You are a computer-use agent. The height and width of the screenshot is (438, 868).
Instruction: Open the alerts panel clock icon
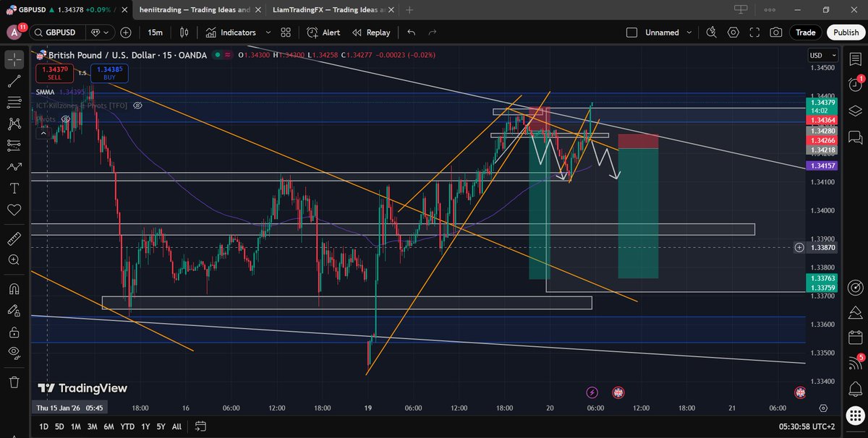coord(854,84)
